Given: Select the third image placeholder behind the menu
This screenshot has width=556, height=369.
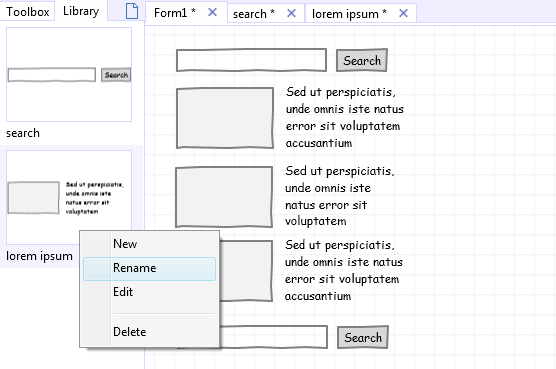Looking at the screenshot, I should 246,271.
